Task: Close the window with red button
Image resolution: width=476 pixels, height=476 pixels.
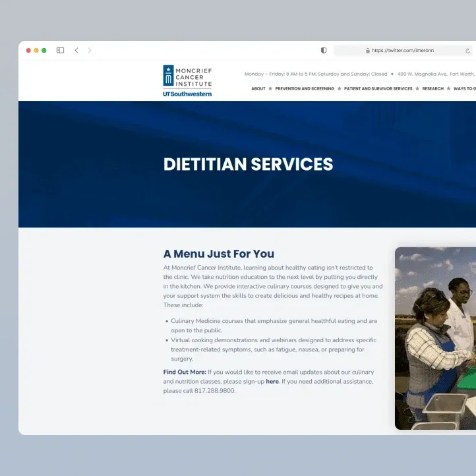Action: pyautogui.click(x=28, y=50)
